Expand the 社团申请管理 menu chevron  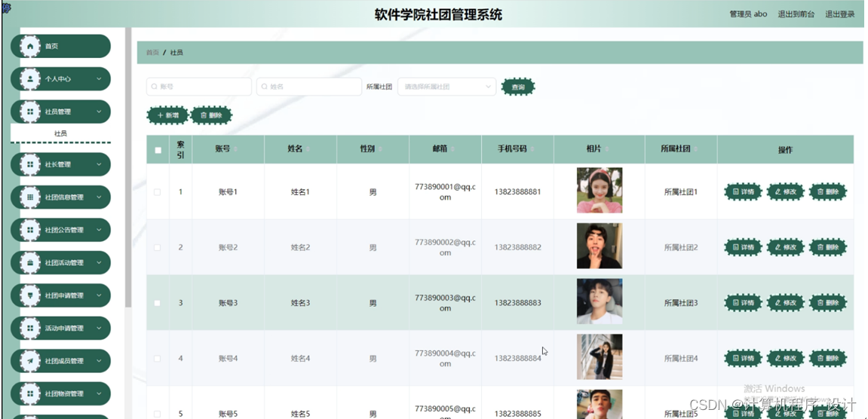tap(99, 295)
